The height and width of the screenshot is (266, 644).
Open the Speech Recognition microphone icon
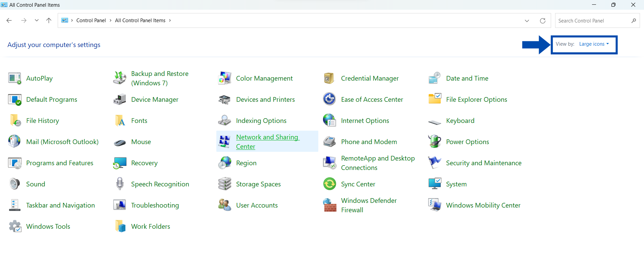pos(119,184)
